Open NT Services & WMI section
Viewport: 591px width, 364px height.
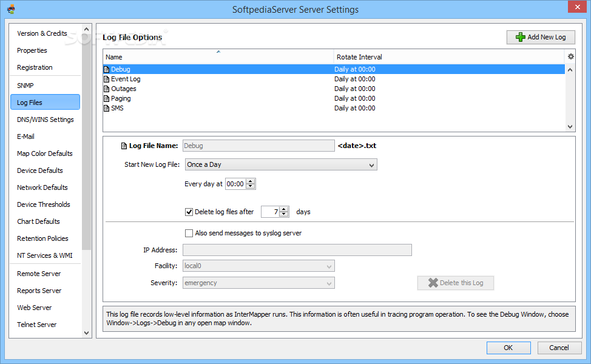point(44,255)
